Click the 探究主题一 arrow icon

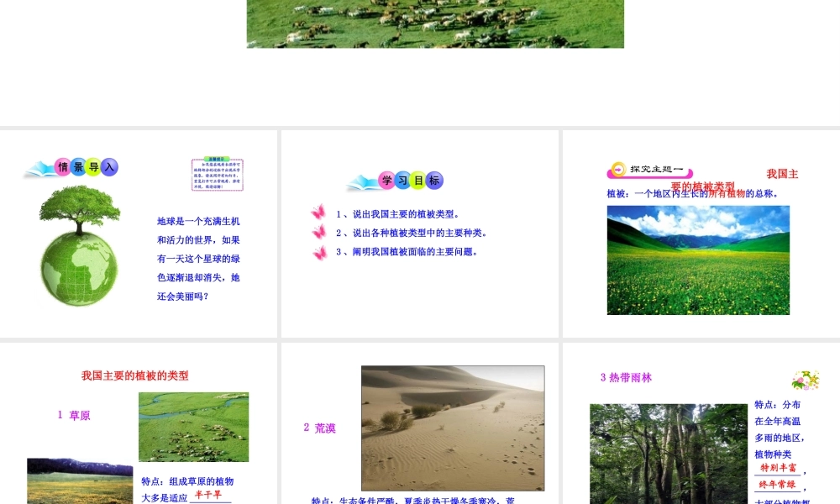coord(618,169)
